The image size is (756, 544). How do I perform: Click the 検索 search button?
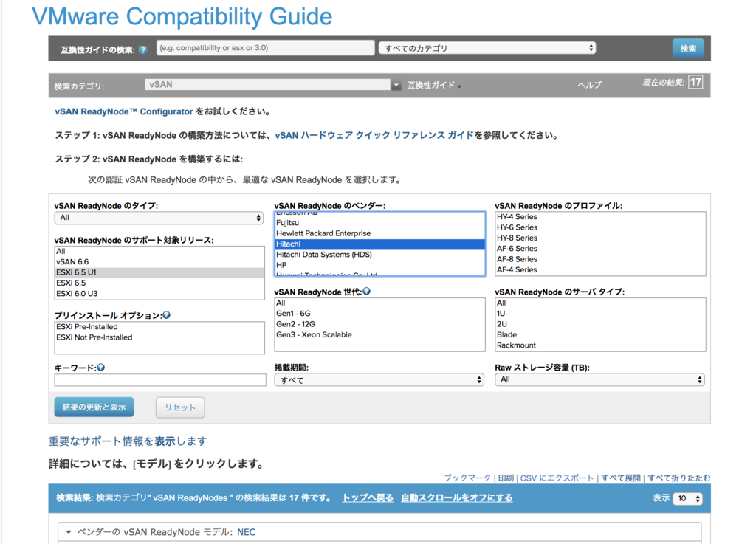pos(688,48)
